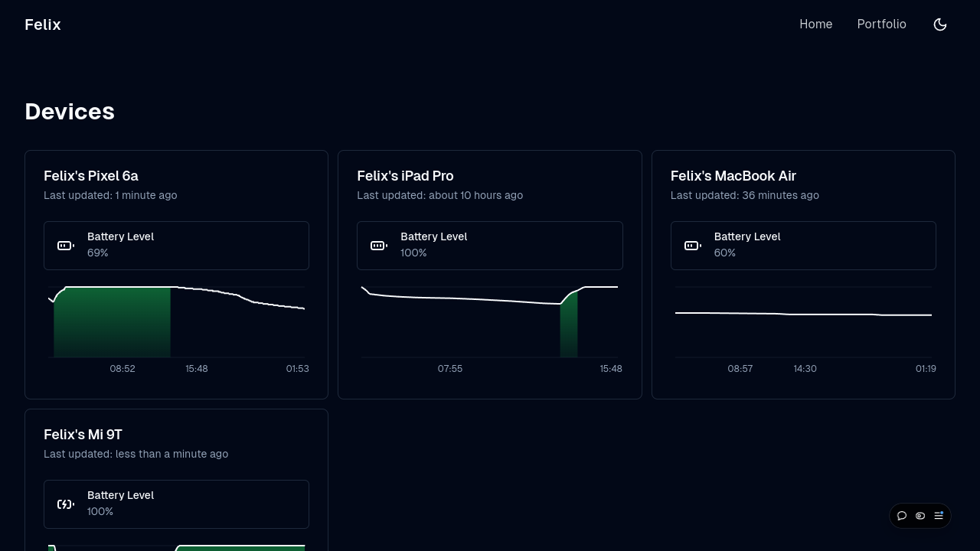Click the 01:53 chart time label
This screenshot has height=551, width=980.
point(298,369)
